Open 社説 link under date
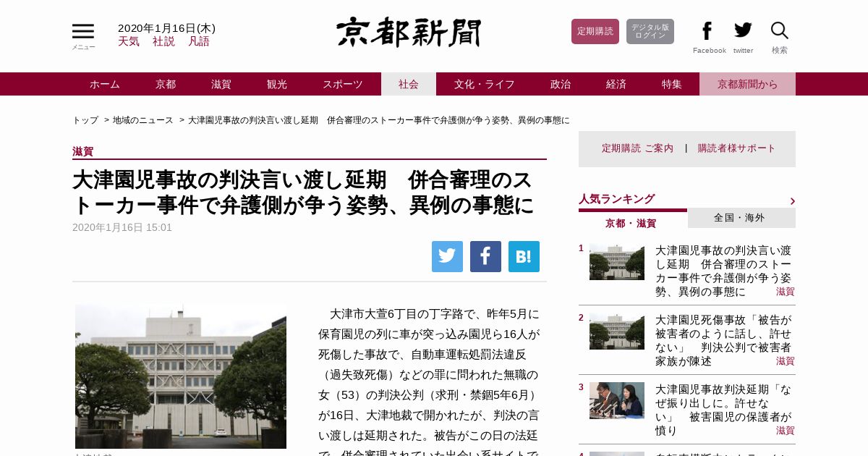The width and height of the screenshot is (868, 456). [x=163, y=41]
